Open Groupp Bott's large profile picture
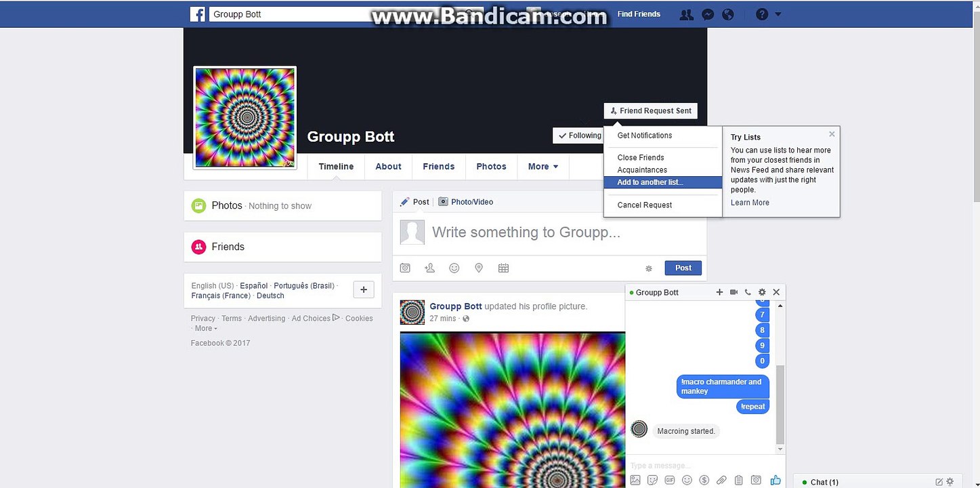This screenshot has width=980, height=488. tap(245, 117)
